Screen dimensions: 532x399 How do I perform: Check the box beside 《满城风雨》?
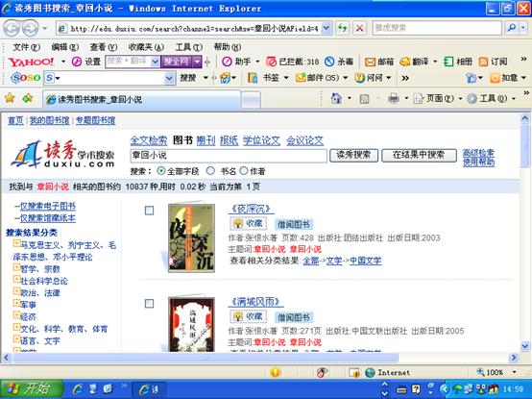point(149,303)
